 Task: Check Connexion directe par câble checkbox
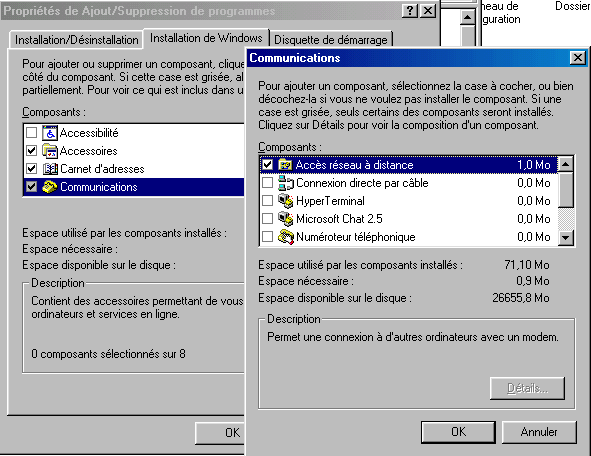[267, 183]
